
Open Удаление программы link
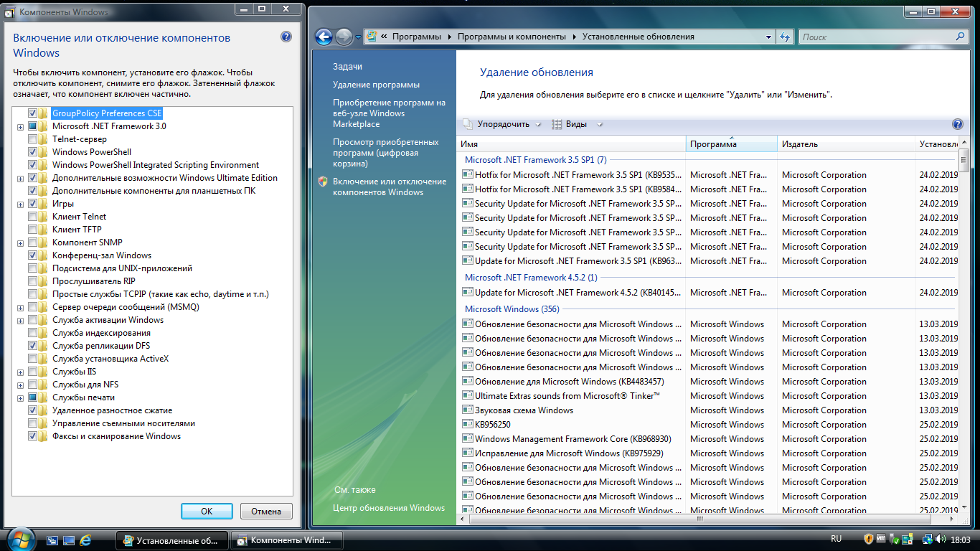point(376,85)
